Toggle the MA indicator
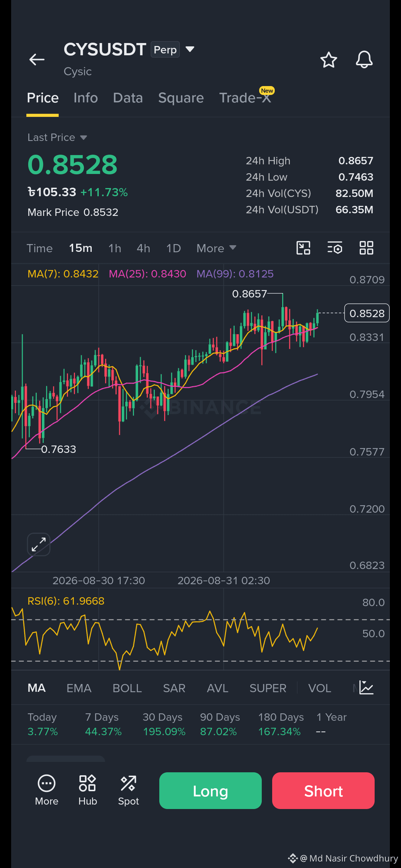The height and width of the screenshot is (868, 401). pyautogui.click(x=37, y=688)
